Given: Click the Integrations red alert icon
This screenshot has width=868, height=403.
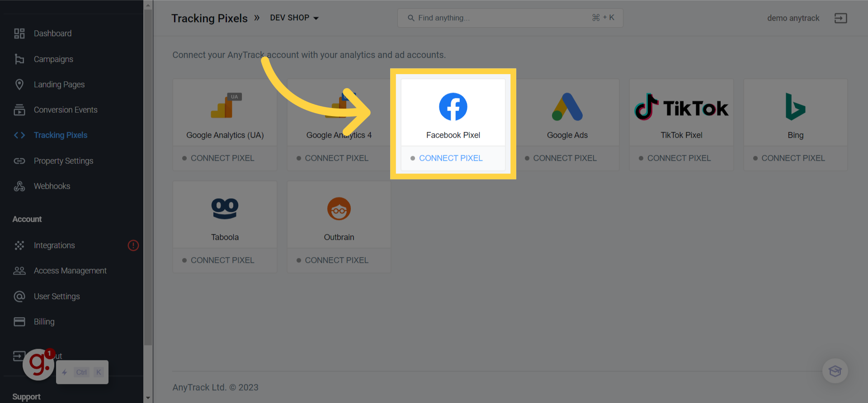Looking at the screenshot, I should pyautogui.click(x=133, y=245).
